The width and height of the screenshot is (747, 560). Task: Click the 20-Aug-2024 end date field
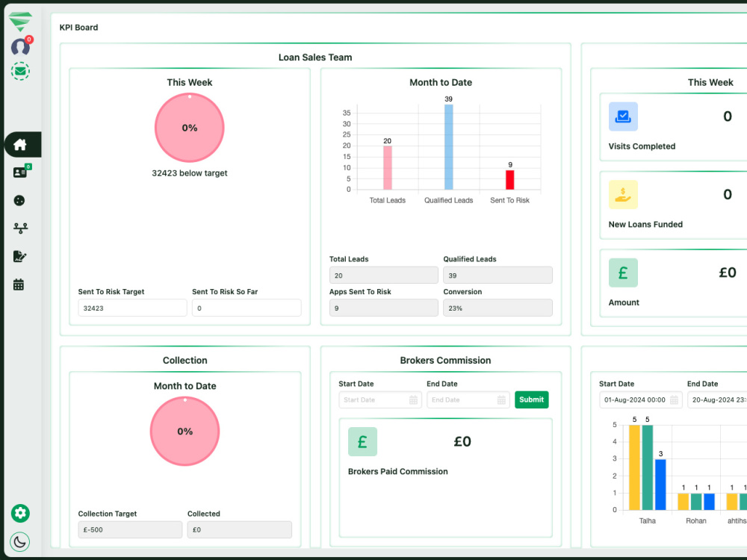[717, 400]
